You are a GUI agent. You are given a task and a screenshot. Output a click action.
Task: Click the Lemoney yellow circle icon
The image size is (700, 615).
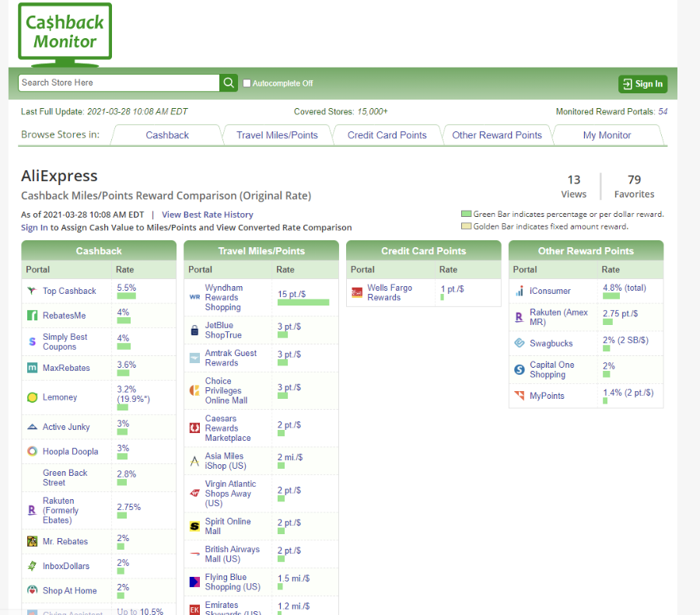point(32,397)
